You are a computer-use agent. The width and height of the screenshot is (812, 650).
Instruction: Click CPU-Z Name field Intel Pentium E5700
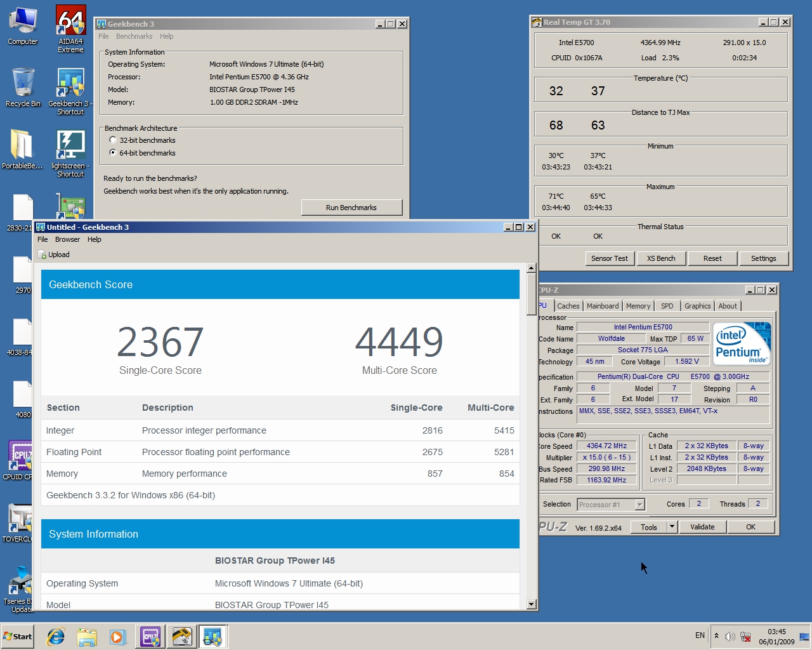643,327
